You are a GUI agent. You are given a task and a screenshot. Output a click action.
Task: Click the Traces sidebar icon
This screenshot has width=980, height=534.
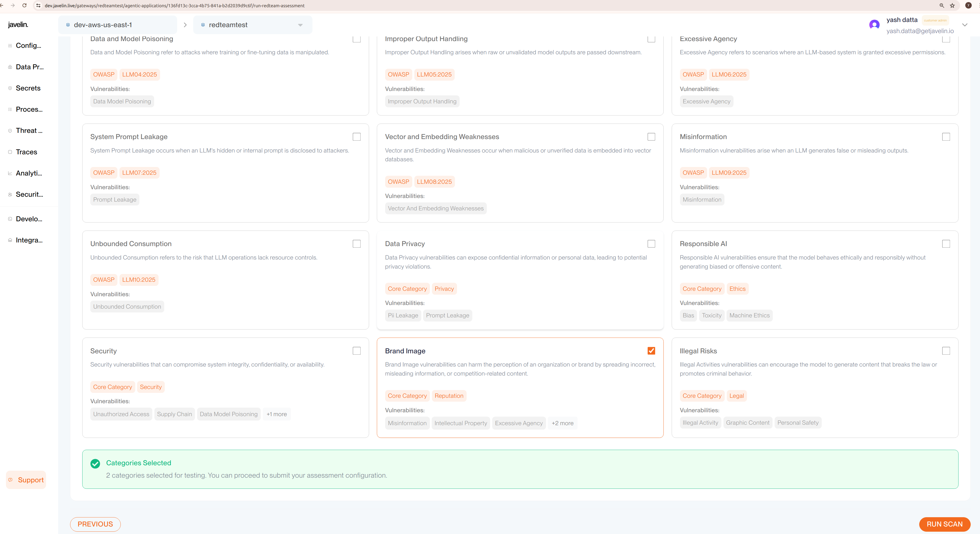click(10, 152)
